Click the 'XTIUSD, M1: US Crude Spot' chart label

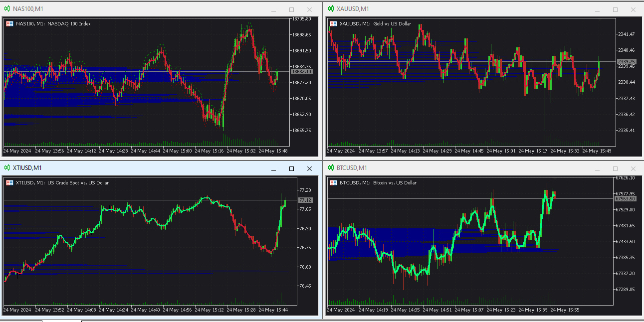coord(62,183)
